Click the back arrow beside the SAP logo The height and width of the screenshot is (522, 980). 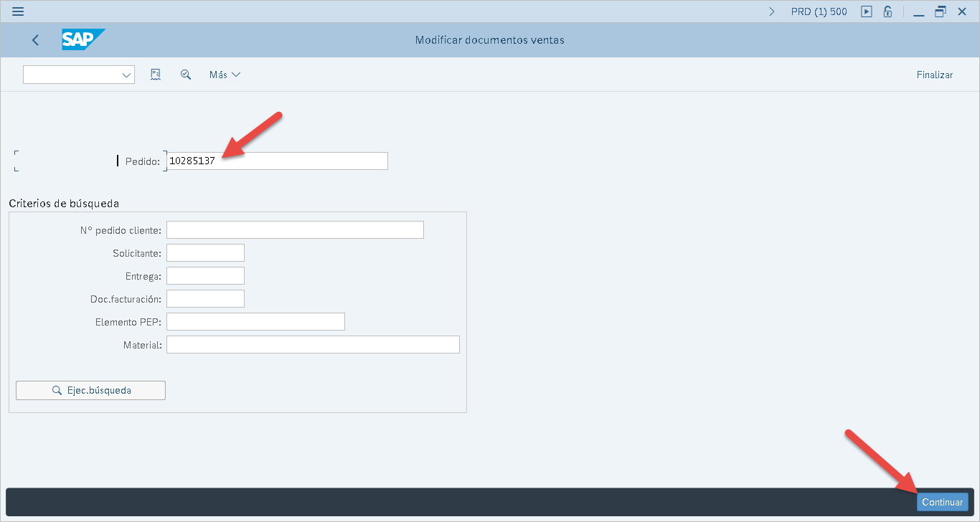point(36,40)
